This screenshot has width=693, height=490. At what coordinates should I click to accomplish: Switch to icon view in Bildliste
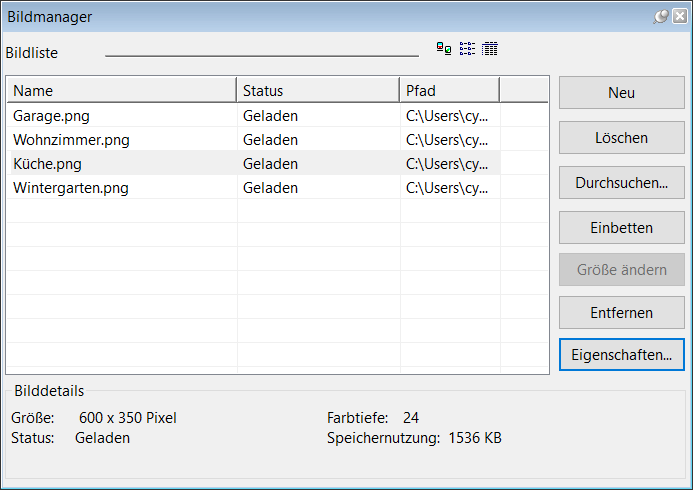[x=444, y=49]
